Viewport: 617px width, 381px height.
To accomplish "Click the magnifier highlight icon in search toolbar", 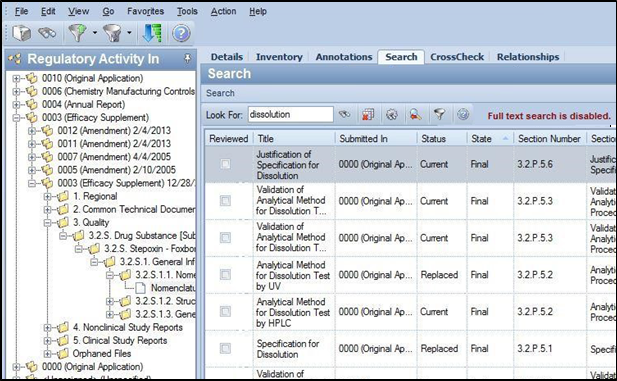I will pyautogui.click(x=415, y=115).
